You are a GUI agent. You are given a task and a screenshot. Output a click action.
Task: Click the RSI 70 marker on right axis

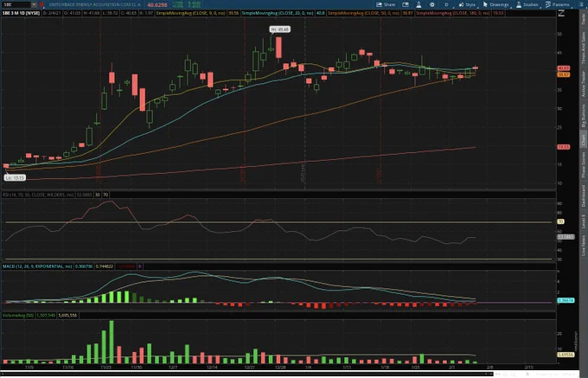click(x=560, y=221)
